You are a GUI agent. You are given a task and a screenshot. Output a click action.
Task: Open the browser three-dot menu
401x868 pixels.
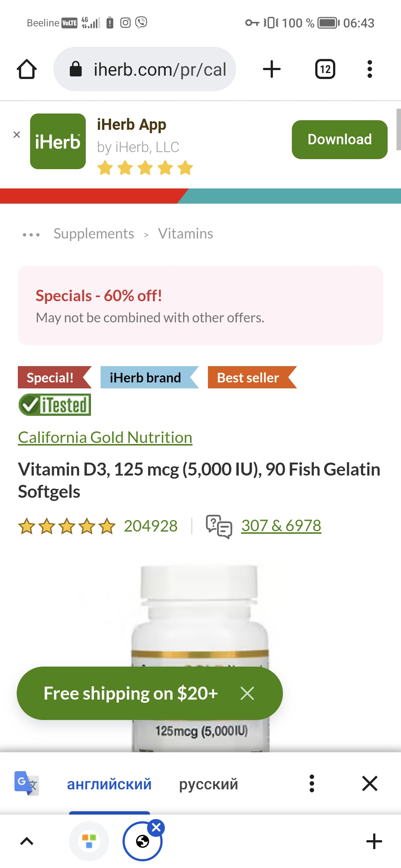[x=369, y=69]
